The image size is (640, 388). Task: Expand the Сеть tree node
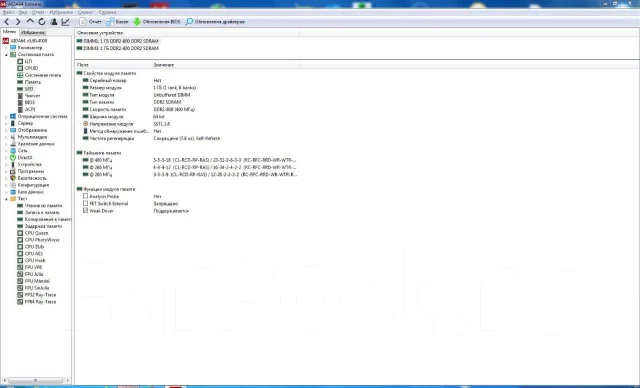[6, 151]
